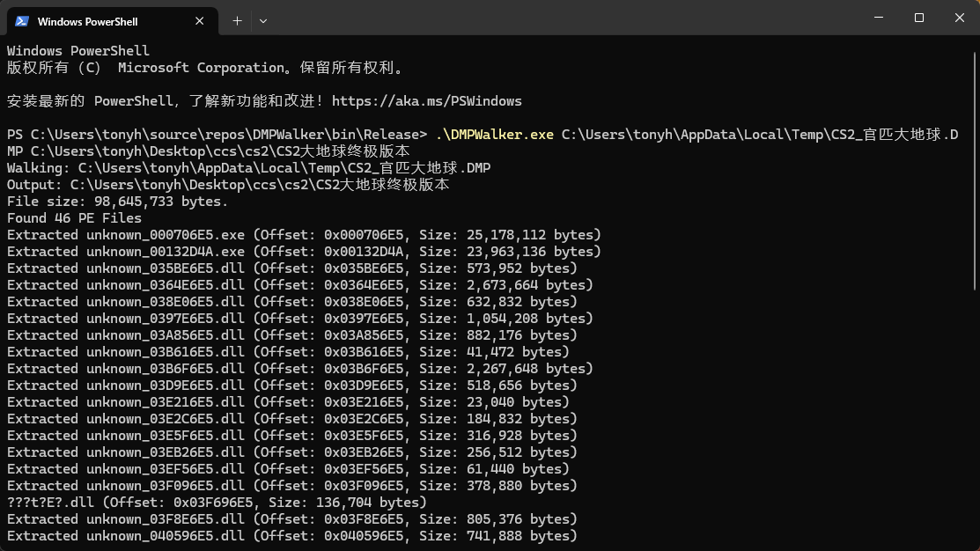Click the unknown_035BE6E5.dll extracted line
Viewport: 980px width, 551px height.
pos(291,268)
